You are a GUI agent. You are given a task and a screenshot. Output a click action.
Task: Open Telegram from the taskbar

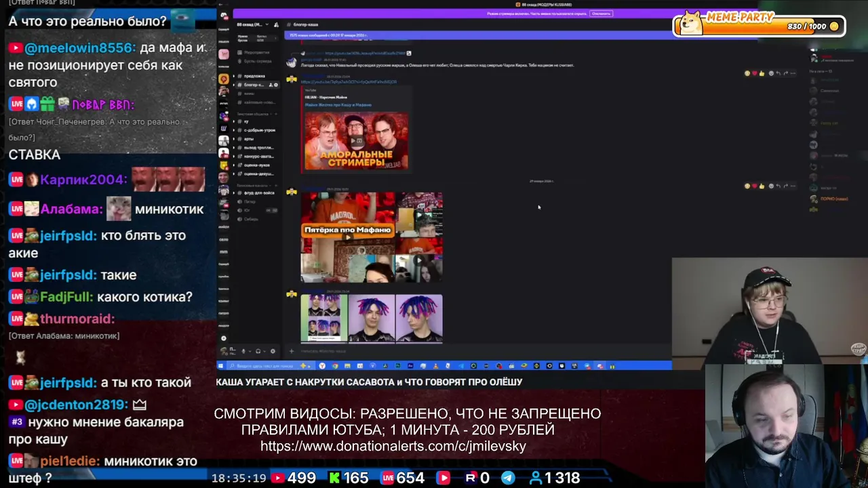tap(461, 365)
